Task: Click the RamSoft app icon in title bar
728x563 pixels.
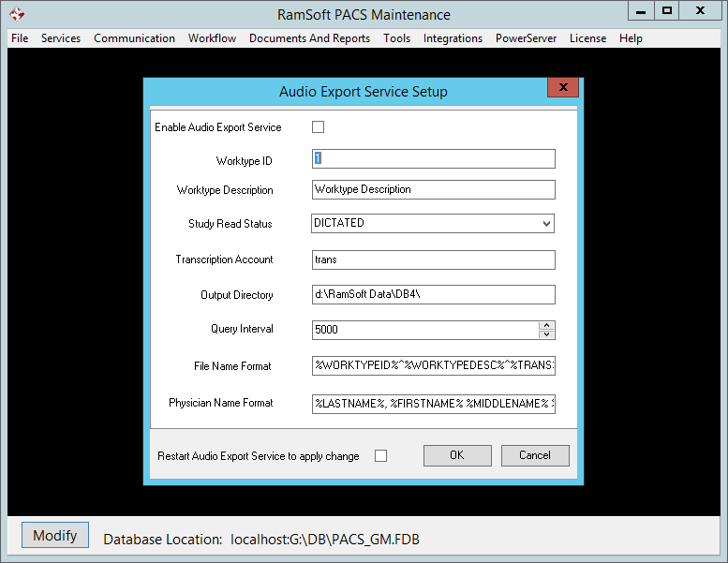Action: pyautogui.click(x=16, y=14)
